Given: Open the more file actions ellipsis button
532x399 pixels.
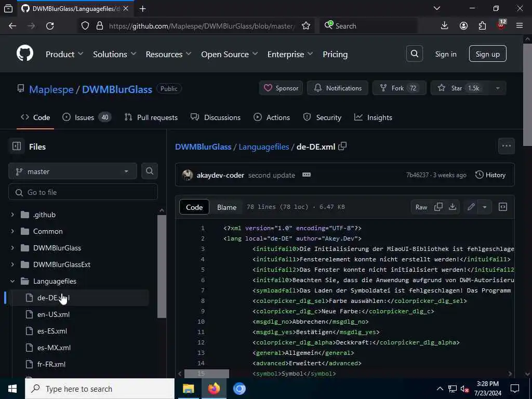Looking at the screenshot, I should pos(506,146).
